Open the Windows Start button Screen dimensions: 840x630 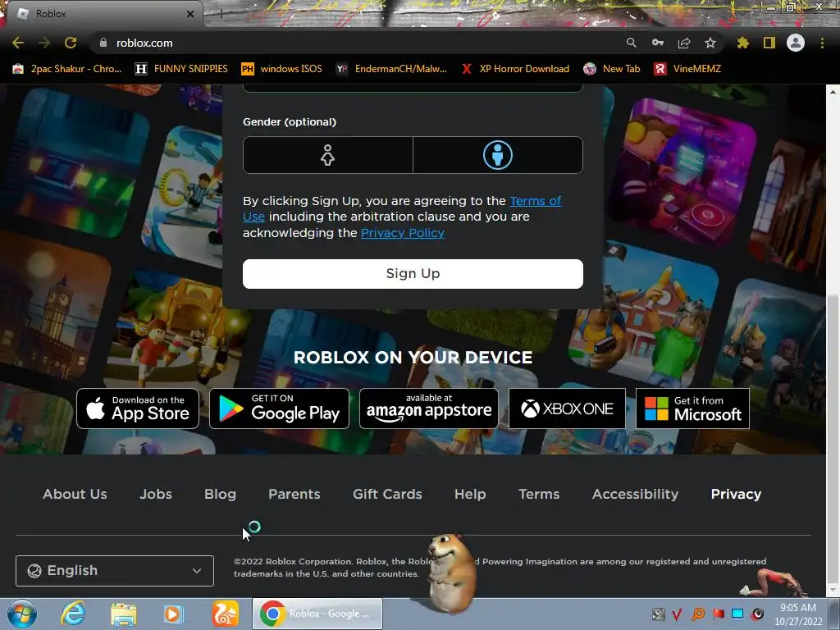(22, 614)
